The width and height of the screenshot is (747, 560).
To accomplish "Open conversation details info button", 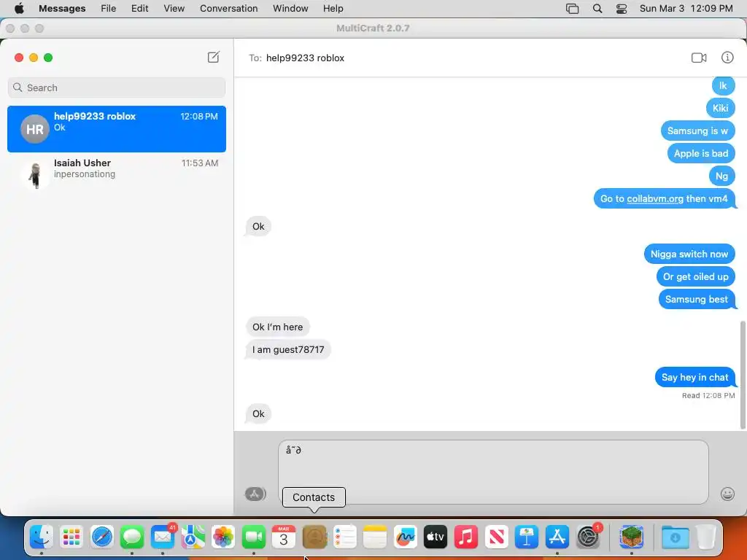I will (727, 58).
